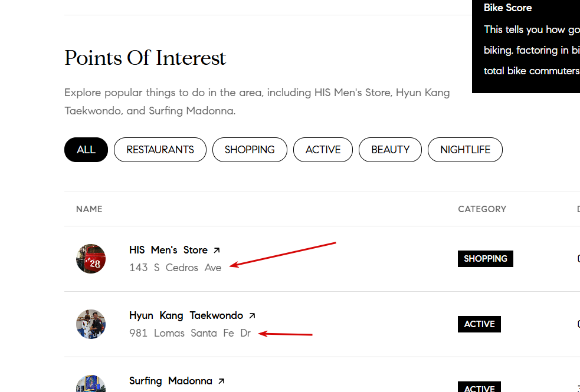
Task: Click the NAME column header
Action: 89,209
